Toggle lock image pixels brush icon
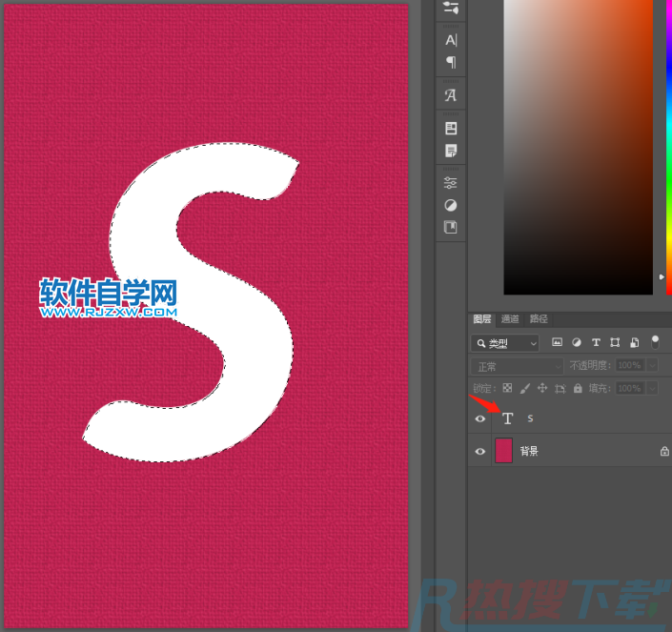Screen dimensions: 672x632 tap(525, 388)
